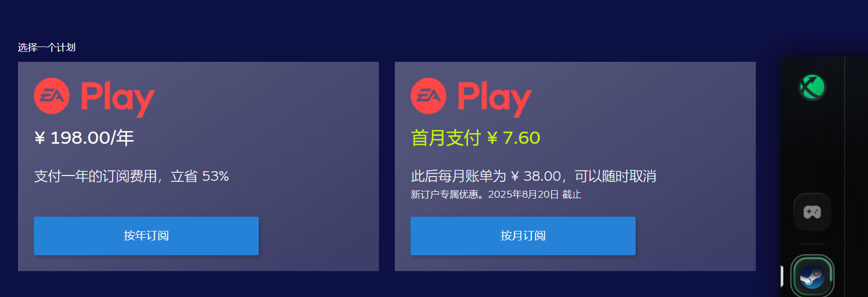Click the 新订户专属优惠 deadline note

(496, 194)
